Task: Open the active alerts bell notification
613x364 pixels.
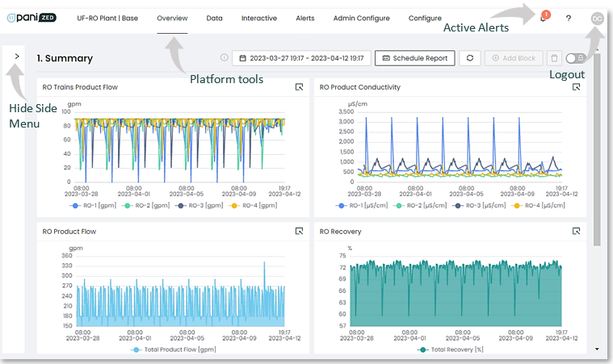Action: pos(544,18)
